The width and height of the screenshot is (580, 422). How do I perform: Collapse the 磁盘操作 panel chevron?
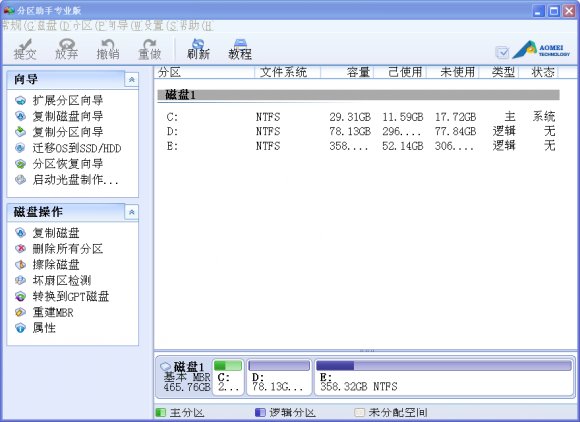[132, 212]
